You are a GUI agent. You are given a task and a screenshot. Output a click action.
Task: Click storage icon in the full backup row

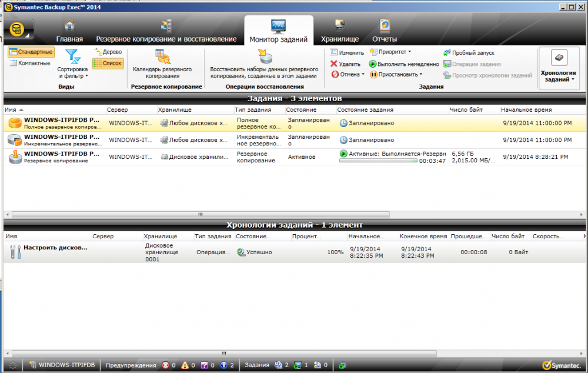click(164, 123)
